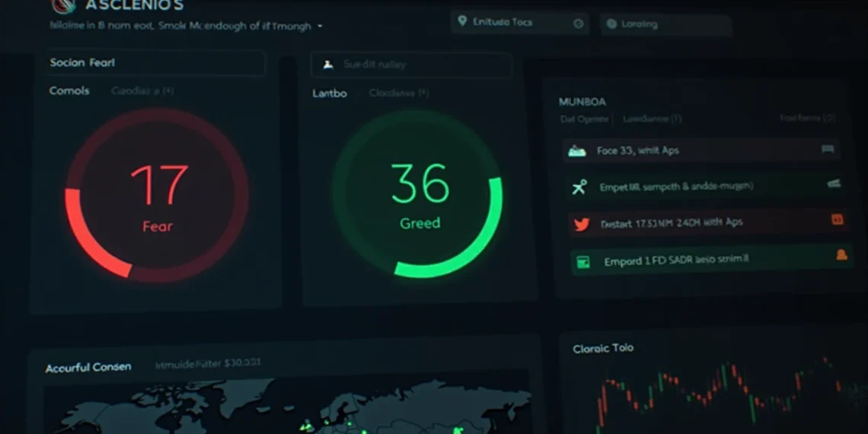868x434 pixels.
Task: Click the Twitter bird icon in the feed
Action: tap(581, 224)
